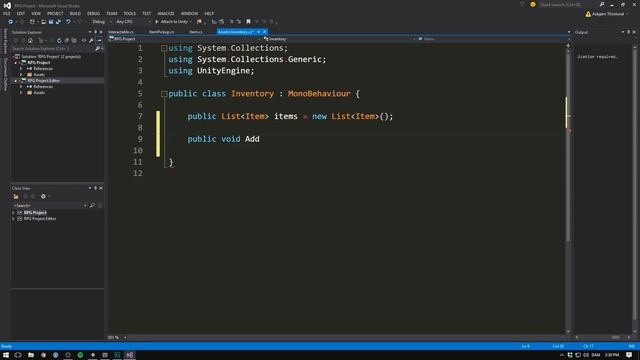Click the Collapse All icon in Solution Explorer

tap(67, 40)
